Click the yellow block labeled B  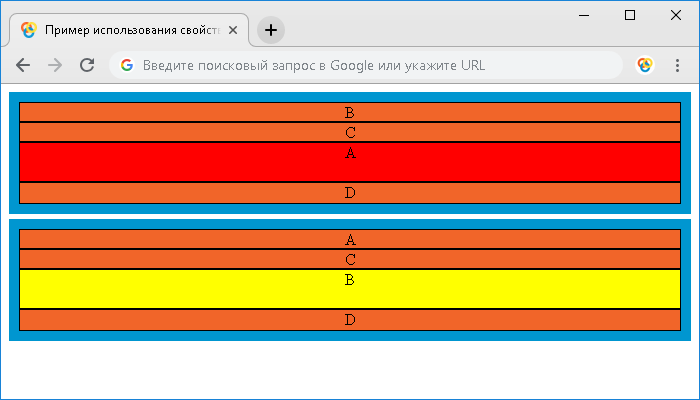tap(350, 289)
